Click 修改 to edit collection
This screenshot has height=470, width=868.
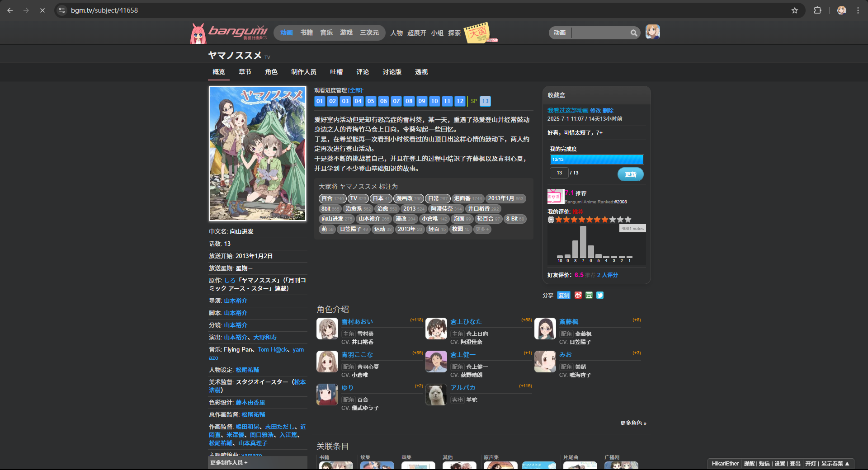coord(595,110)
